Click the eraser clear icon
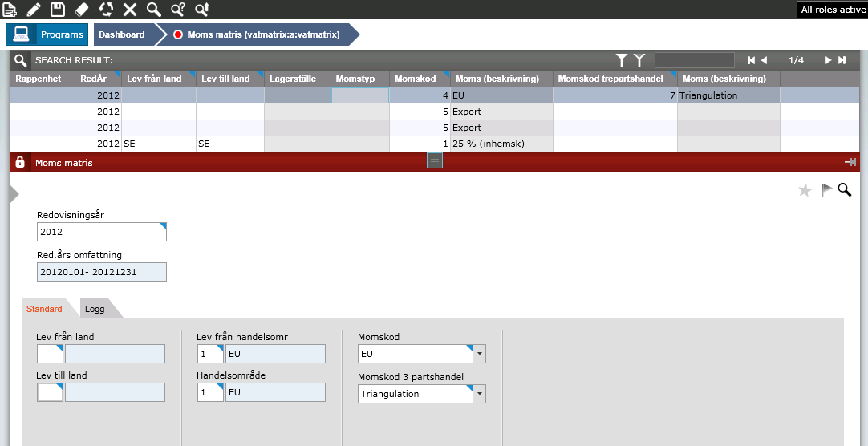Image resolution: width=868 pixels, height=446 pixels. click(81, 9)
